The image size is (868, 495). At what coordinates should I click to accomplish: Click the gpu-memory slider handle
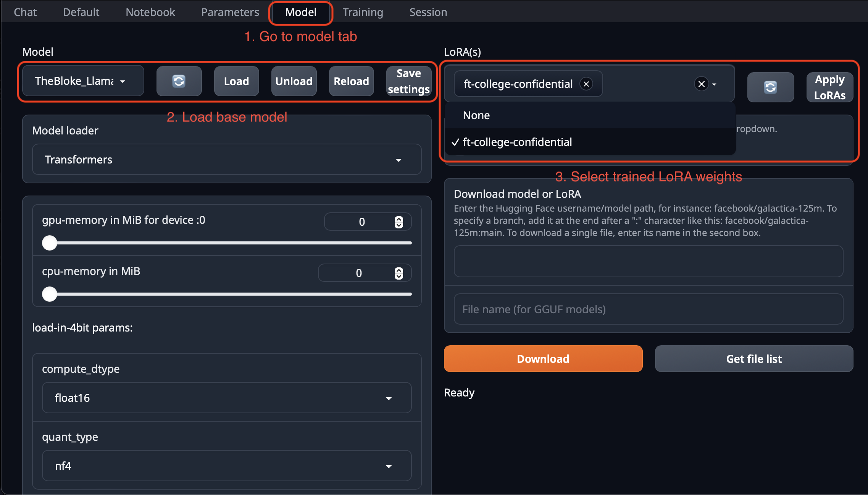(x=50, y=243)
